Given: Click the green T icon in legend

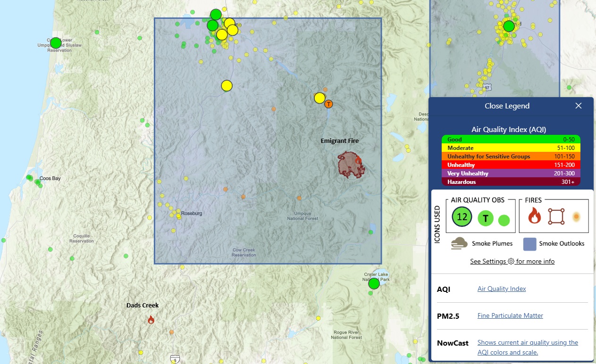Looking at the screenshot, I should click(x=486, y=218).
